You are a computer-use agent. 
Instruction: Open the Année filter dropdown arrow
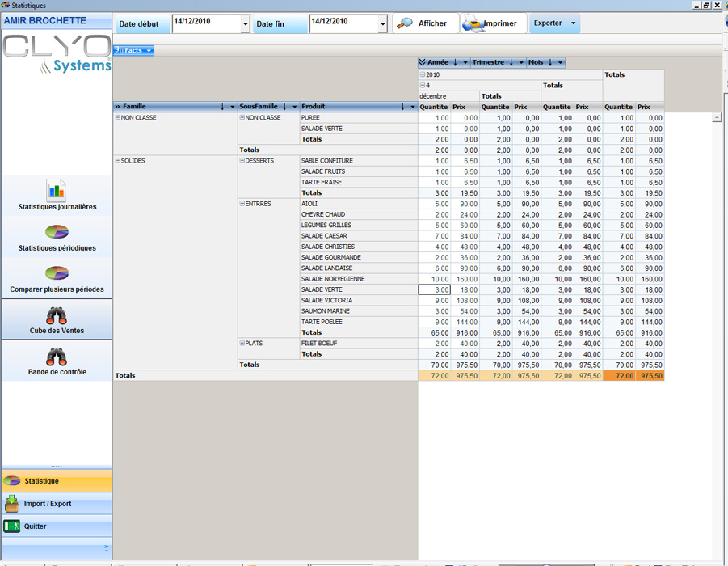pos(465,62)
